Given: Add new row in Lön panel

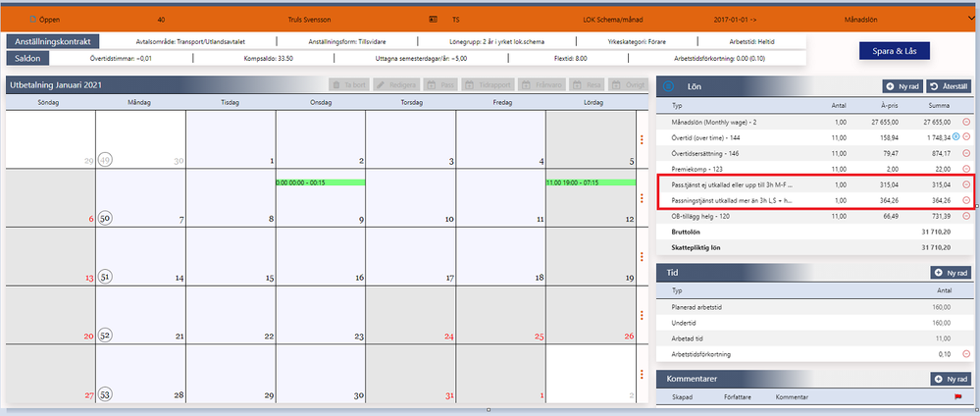Looking at the screenshot, I should (x=902, y=86).
